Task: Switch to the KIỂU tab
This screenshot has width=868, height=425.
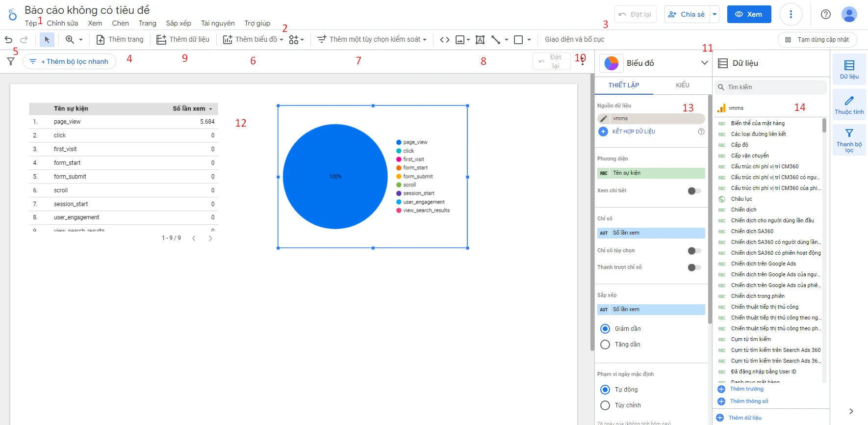Action: (682, 85)
